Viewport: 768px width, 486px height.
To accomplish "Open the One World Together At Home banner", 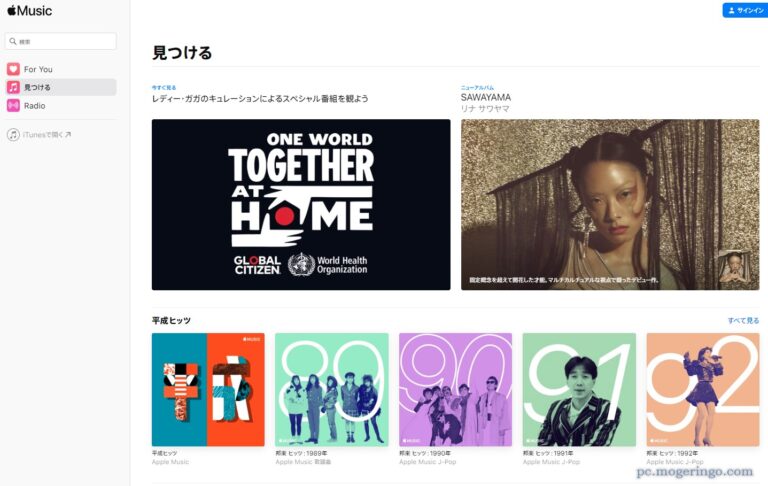I will click(301, 204).
